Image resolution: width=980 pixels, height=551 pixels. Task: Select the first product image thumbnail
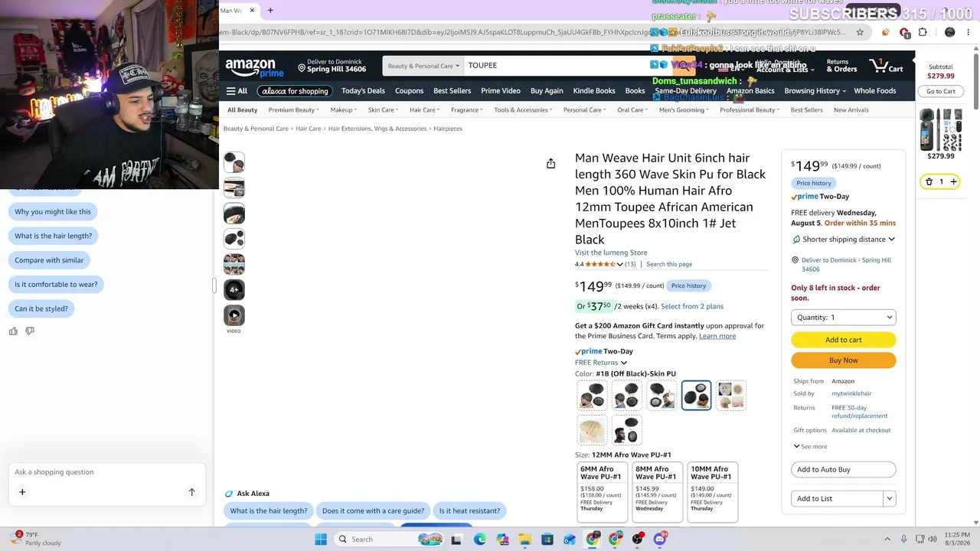click(x=234, y=162)
